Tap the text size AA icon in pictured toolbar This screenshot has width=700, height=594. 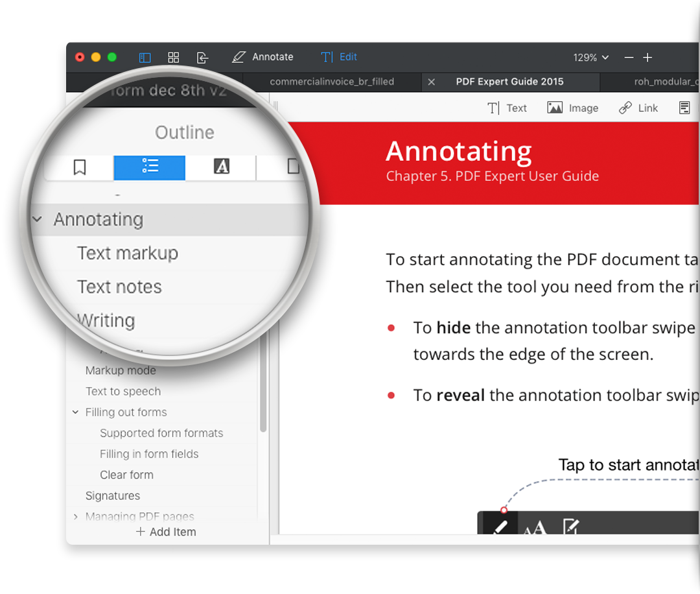point(535,527)
